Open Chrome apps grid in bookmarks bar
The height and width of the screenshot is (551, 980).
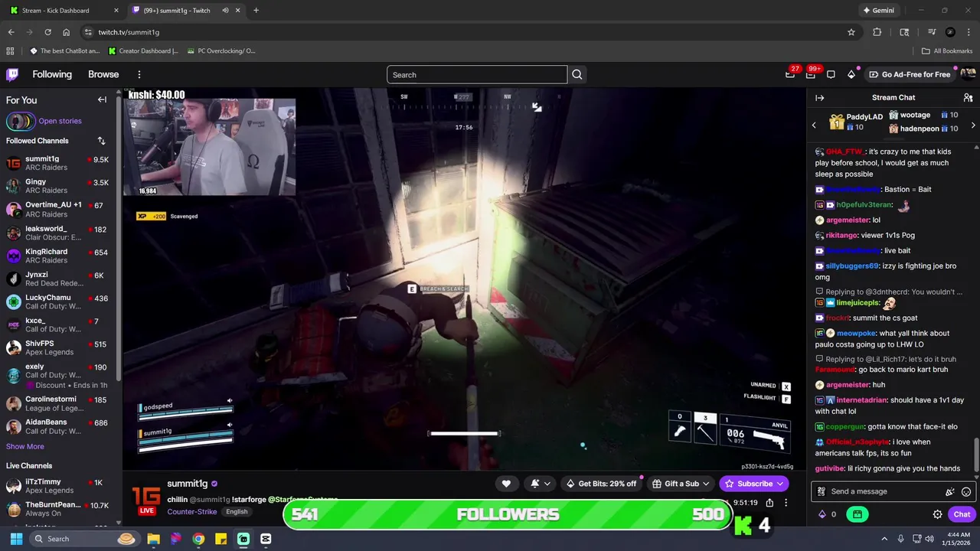tap(10, 51)
